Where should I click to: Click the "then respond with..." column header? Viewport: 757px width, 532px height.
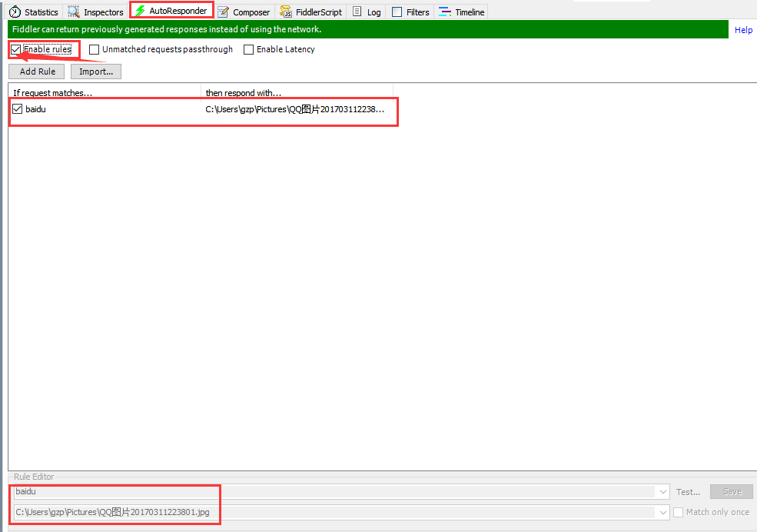click(296, 93)
